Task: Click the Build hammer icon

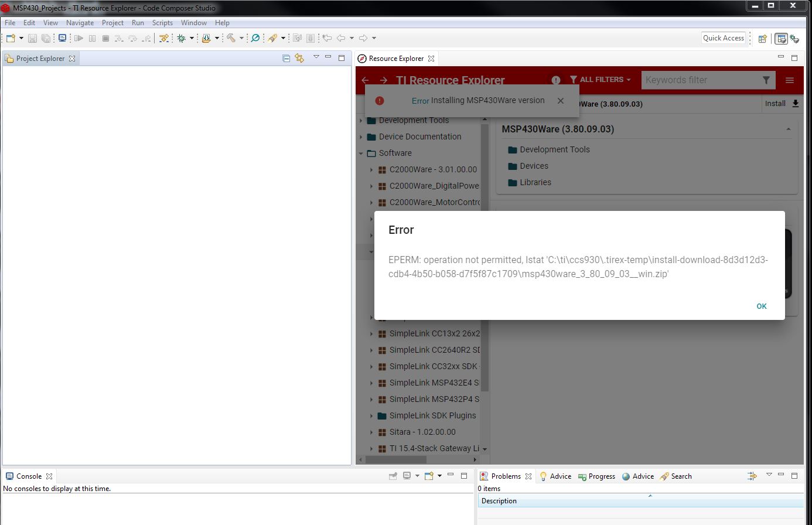Action: tap(231, 38)
